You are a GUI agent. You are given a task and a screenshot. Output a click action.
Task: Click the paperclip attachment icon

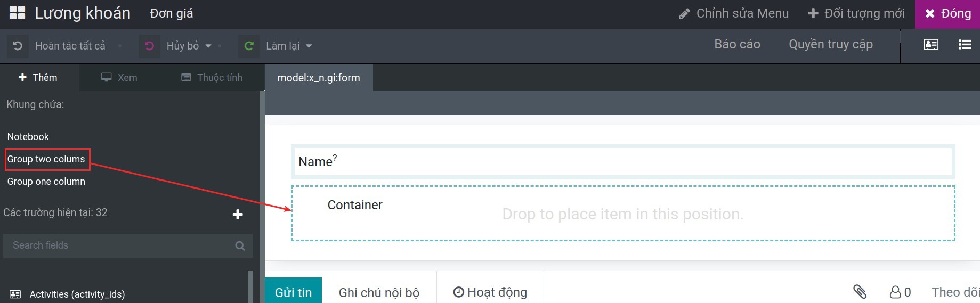pyautogui.click(x=860, y=291)
